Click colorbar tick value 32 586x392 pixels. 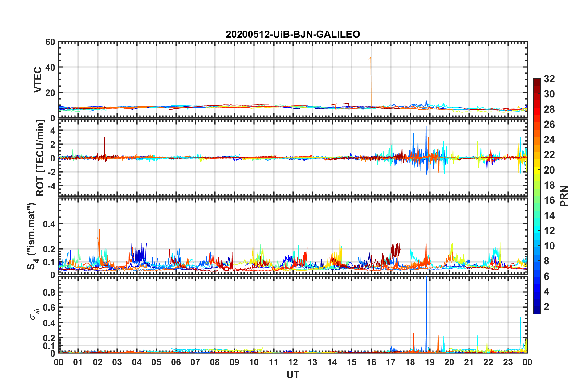(x=549, y=79)
